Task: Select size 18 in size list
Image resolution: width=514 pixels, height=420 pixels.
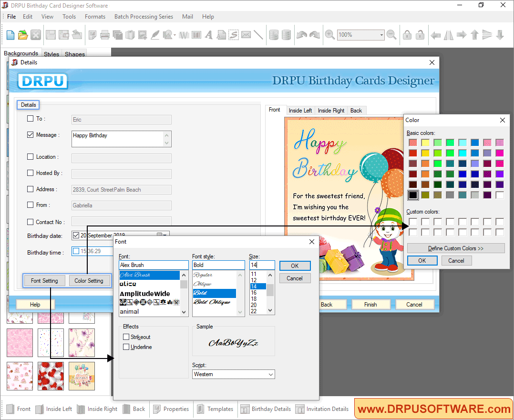Action: tap(254, 299)
